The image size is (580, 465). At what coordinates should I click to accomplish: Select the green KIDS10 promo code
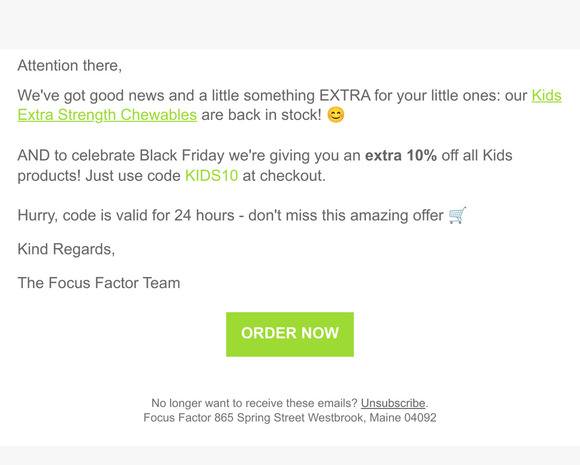pyautogui.click(x=211, y=176)
